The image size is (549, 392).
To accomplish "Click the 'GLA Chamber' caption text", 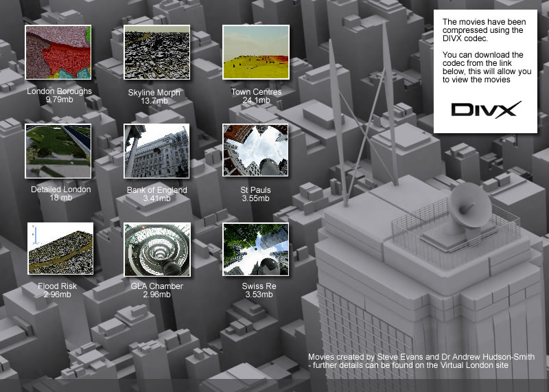I will [157, 286].
